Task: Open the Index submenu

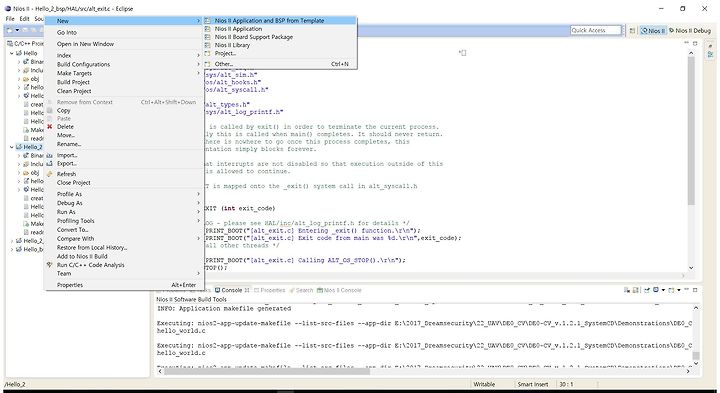Action: coord(124,56)
